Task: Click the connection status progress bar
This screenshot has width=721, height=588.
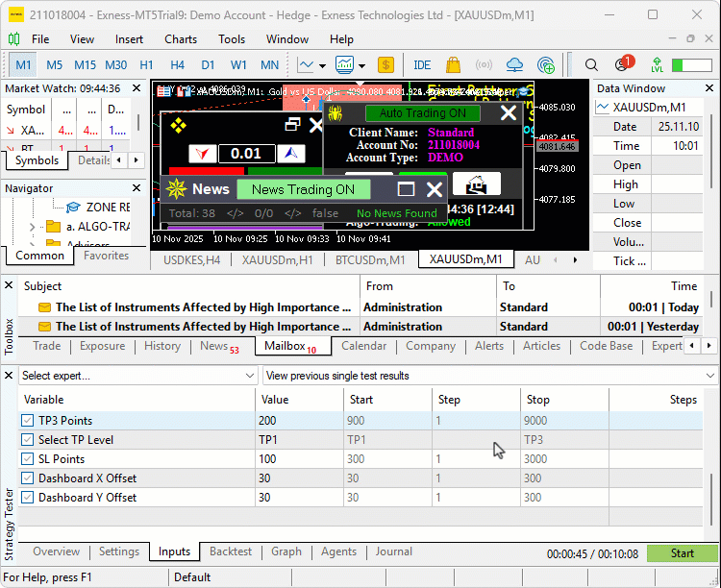Action: pyautogui.click(x=691, y=65)
